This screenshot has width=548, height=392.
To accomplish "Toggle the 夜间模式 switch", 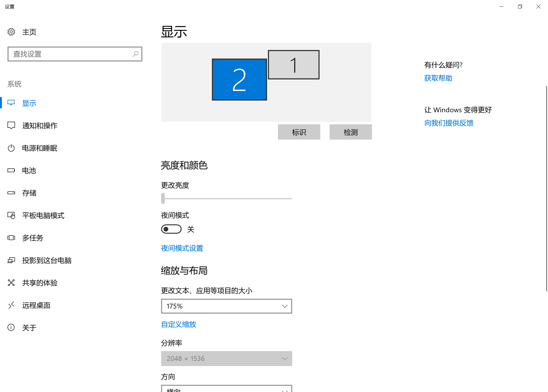I will (x=171, y=229).
